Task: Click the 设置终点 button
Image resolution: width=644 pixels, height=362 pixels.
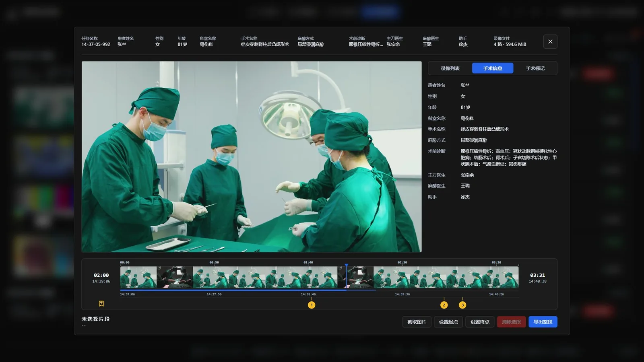Action: coord(480,322)
